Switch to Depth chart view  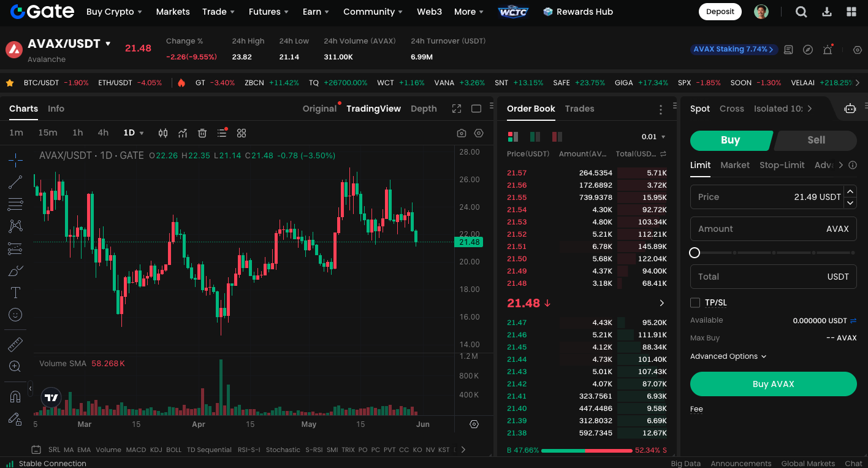(424, 109)
